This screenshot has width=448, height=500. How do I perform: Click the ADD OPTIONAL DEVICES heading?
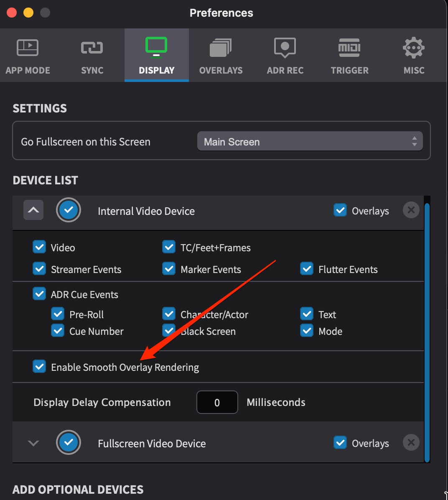(x=78, y=490)
